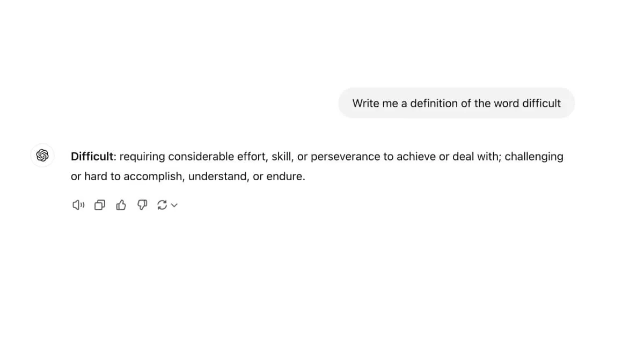The image size is (644, 338).
Task: Click the word "requiring" in the definition
Action: pyautogui.click(x=142, y=157)
